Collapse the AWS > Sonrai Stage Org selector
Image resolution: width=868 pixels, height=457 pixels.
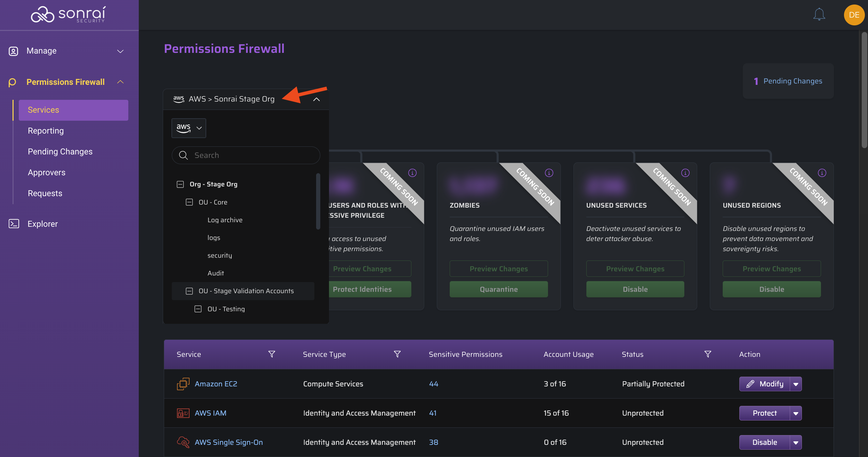[316, 99]
